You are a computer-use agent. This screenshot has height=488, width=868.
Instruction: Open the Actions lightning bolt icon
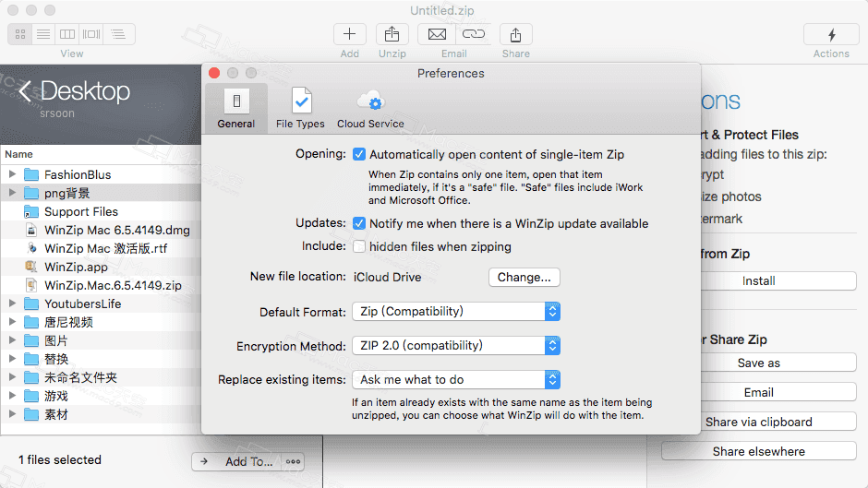click(831, 35)
